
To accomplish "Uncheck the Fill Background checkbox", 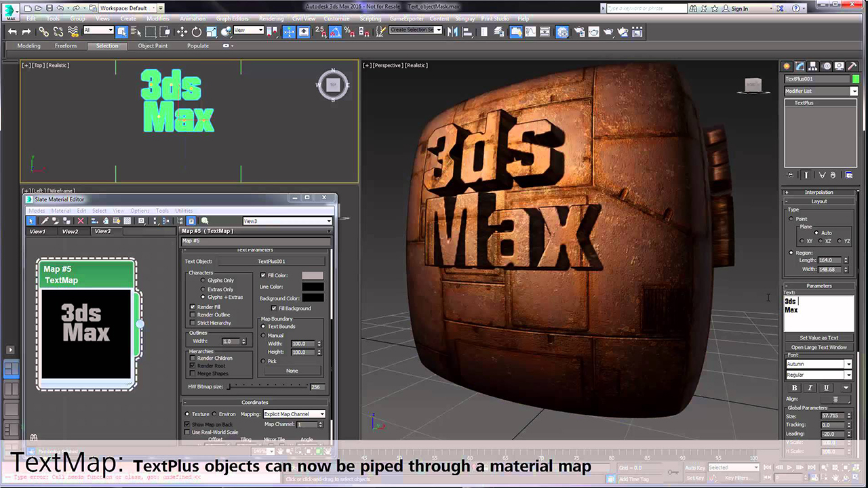I will (x=274, y=308).
